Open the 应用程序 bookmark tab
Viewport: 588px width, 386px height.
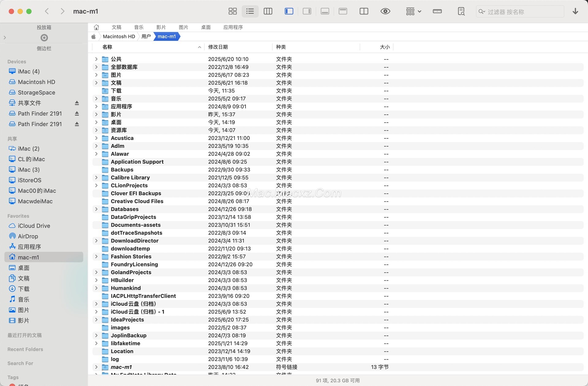coord(233,27)
